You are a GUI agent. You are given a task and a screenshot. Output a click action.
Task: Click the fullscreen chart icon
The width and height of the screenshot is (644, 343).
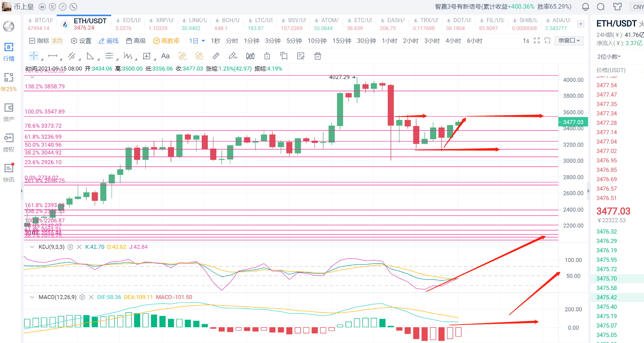537,41
